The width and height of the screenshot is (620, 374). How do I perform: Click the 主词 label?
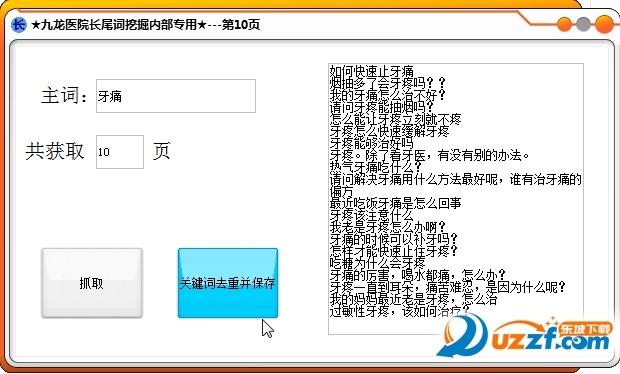tap(64, 96)
